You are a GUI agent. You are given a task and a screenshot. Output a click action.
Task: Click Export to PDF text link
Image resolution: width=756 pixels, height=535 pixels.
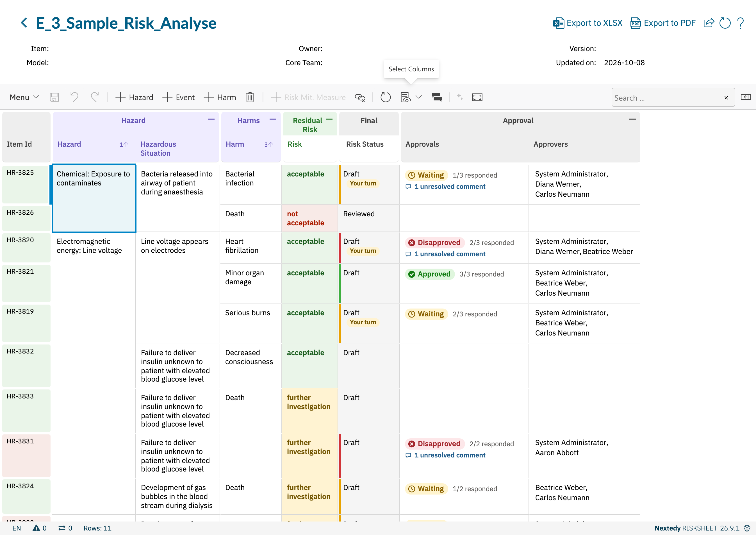[670, 23]
